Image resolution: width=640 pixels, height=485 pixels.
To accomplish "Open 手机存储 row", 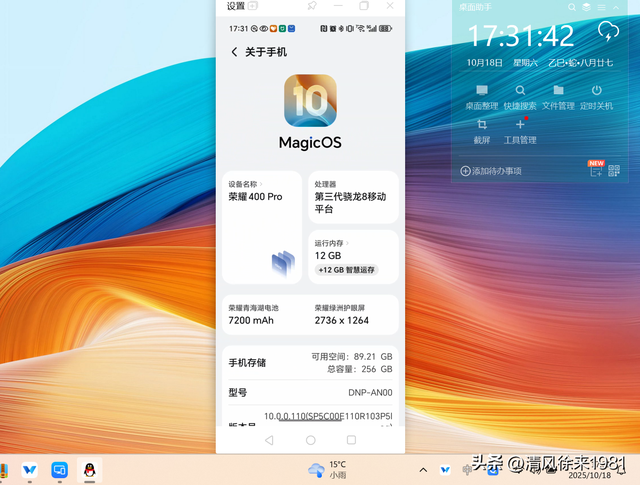I will click(310, 363).
